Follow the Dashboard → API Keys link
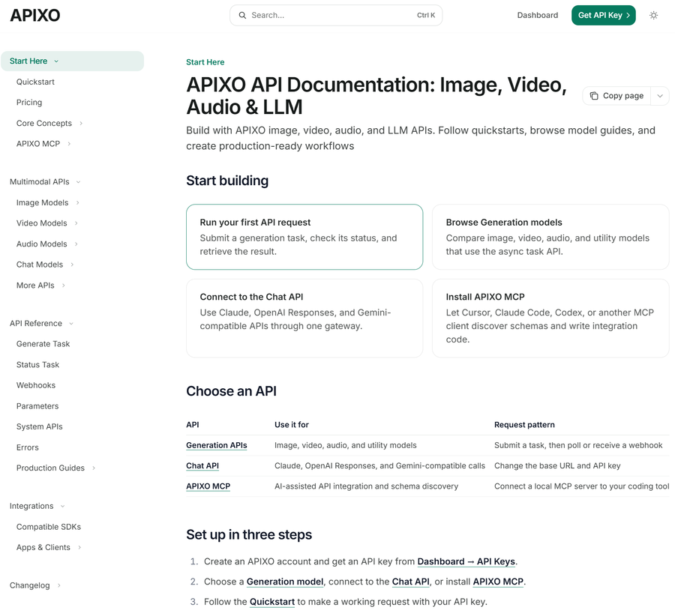The image size is (675, 616). click(x=466, y=561)
